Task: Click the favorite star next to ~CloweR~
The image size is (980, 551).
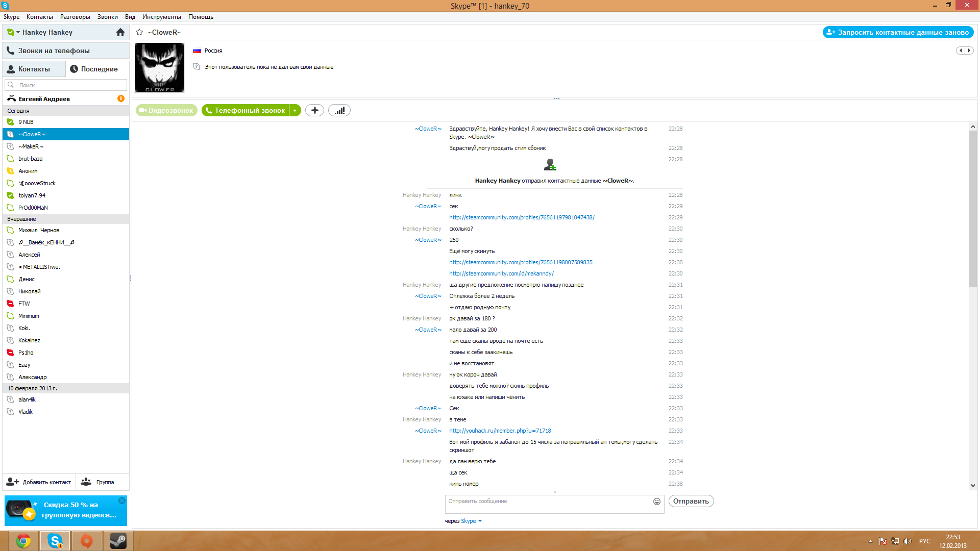Action: [139, 32]
